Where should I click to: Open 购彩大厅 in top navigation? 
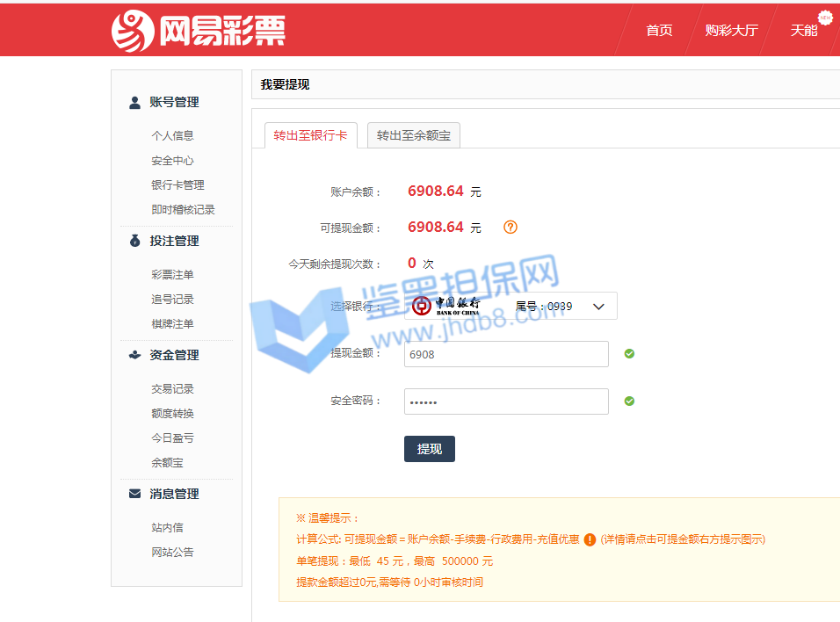click(x=731, y=30)
